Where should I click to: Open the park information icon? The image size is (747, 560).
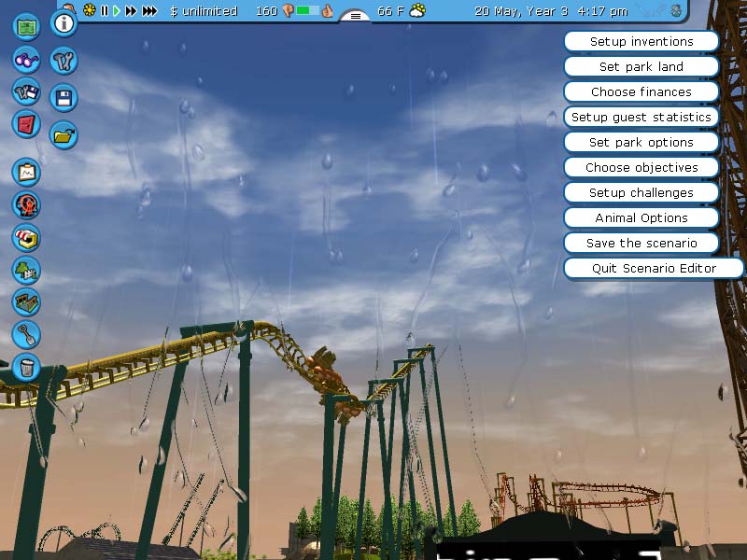[63, 22]
